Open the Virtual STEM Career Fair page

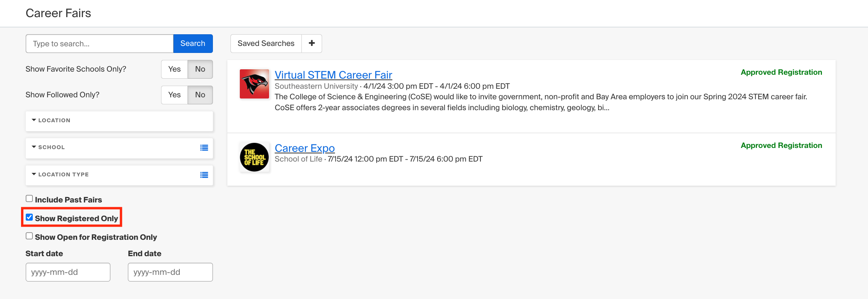pyautogui.click(x=333, y=75)
